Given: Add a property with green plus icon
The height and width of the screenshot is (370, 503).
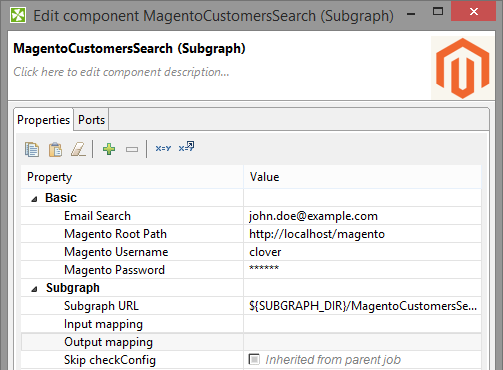Looking at the screenshot, I should [x=109, y=149].
